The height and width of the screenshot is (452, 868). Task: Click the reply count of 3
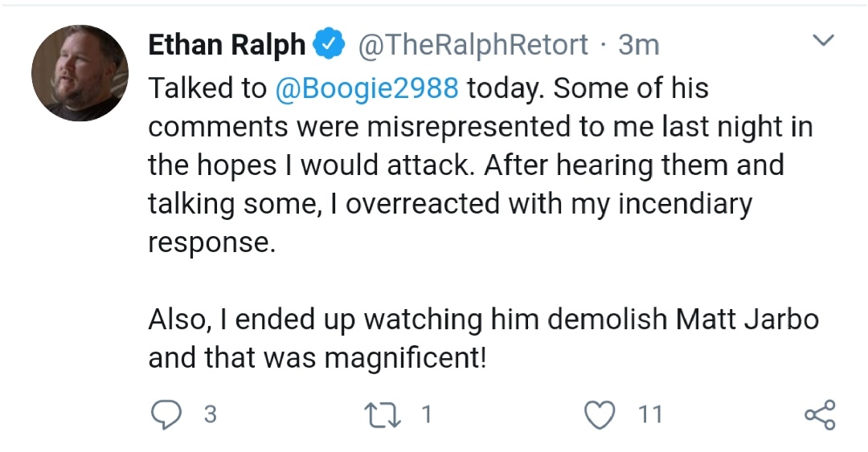tap(211, 414)
